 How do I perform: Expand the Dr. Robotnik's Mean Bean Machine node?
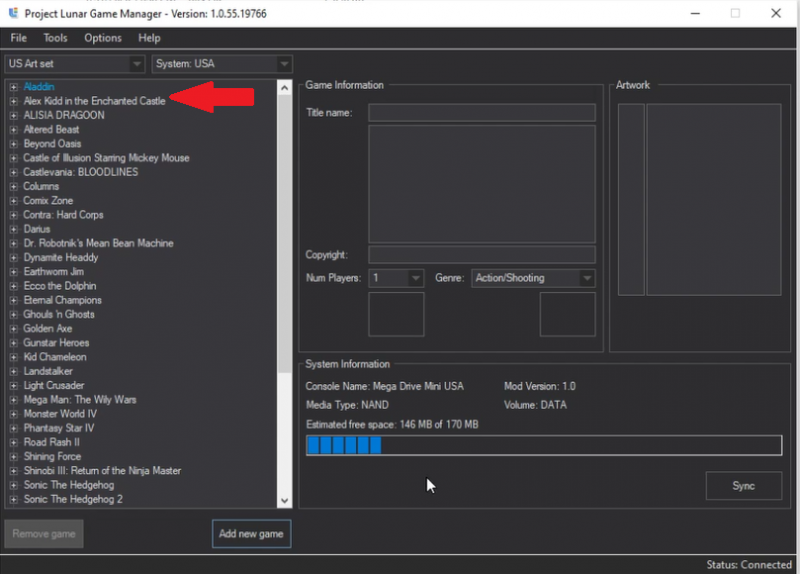[x=13, y=244]
